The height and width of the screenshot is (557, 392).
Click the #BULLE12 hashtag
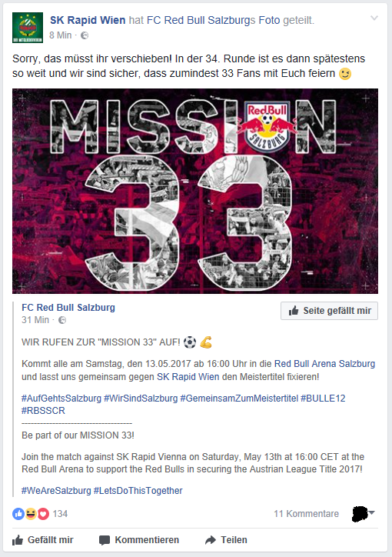(323, 399)
